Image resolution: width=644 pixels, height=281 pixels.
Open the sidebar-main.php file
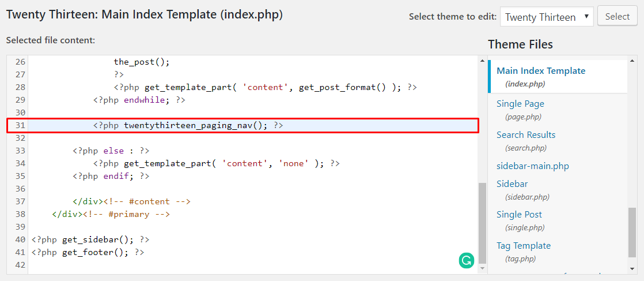(x=532, y=166)
